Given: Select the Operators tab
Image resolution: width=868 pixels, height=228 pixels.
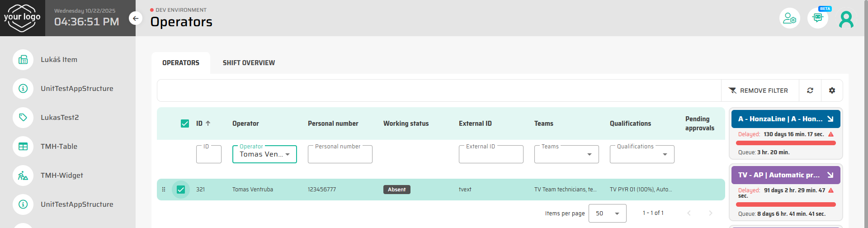Looking at the screenshot, I should pos(181,63).
